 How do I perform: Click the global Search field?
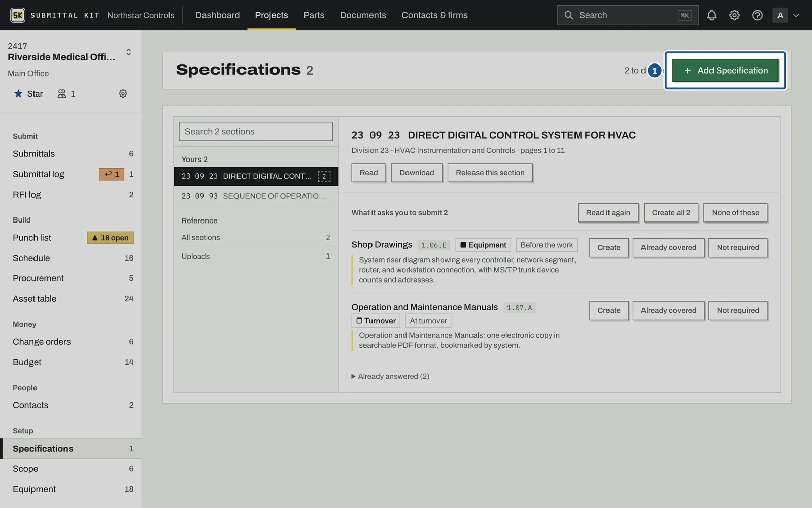[x=628, y=15]
